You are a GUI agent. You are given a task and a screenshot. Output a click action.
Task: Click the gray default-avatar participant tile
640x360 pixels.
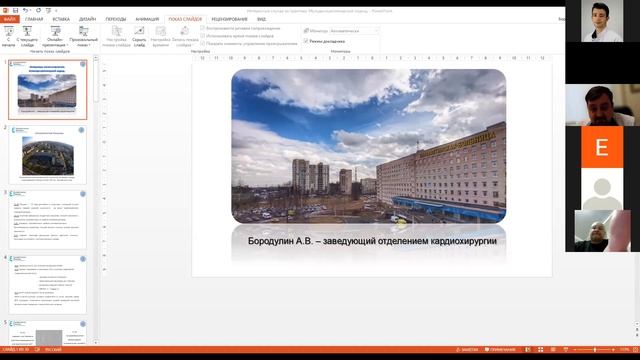point(602,189)
